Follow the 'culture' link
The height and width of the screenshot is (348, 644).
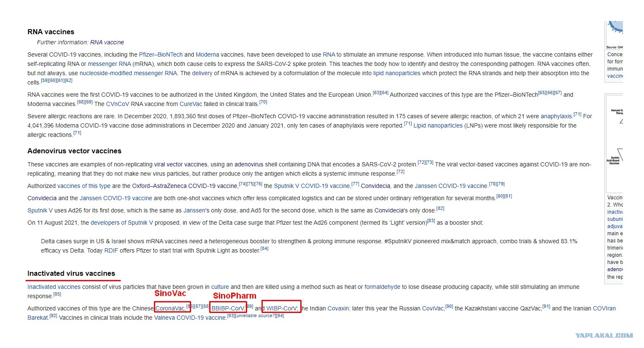click(220, 287)
